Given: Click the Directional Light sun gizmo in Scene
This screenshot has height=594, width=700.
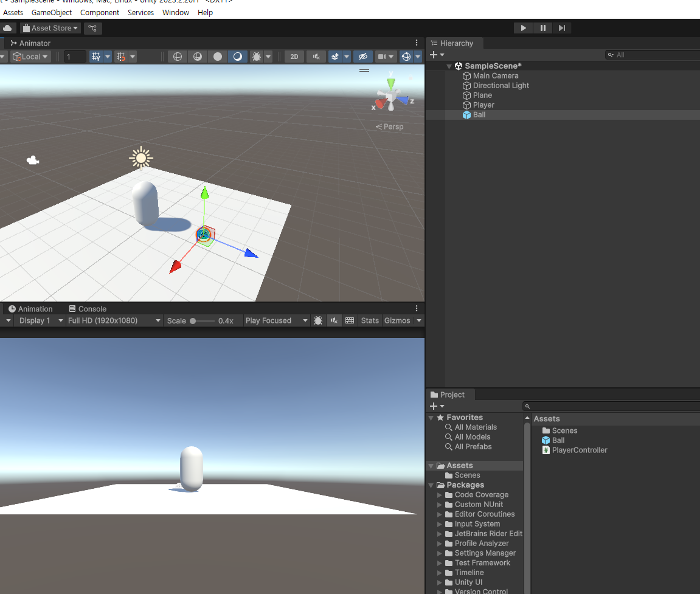Looking at the screenshot, I should 141,158.
